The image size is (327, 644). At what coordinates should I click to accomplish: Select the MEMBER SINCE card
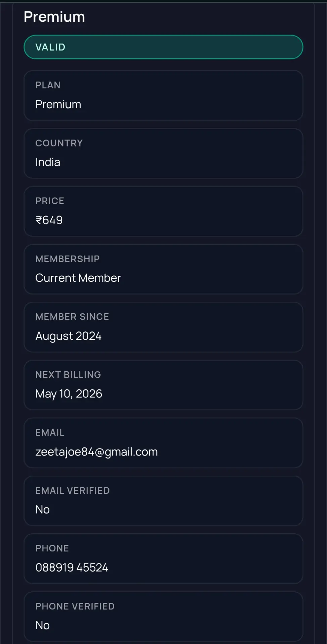coord(163,327)
